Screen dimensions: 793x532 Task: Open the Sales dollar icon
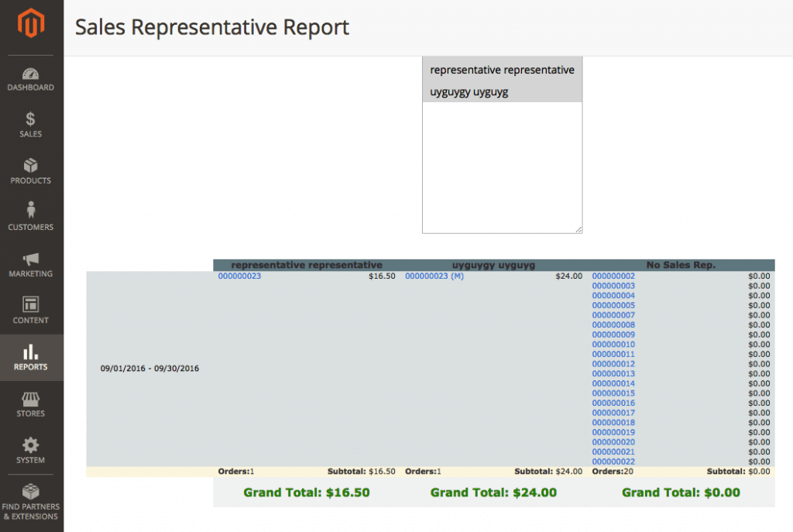31,119
